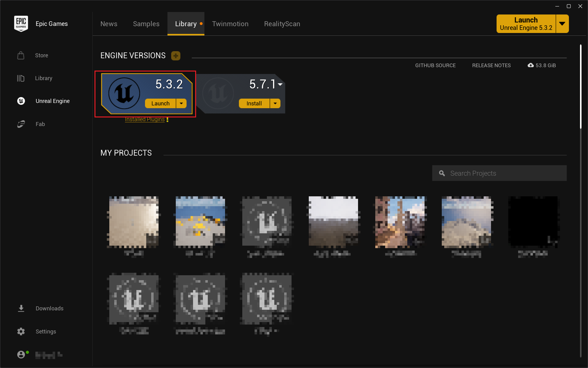Click the Search Projects field
The image size is (588, 368).
click(x=505, y=173)
